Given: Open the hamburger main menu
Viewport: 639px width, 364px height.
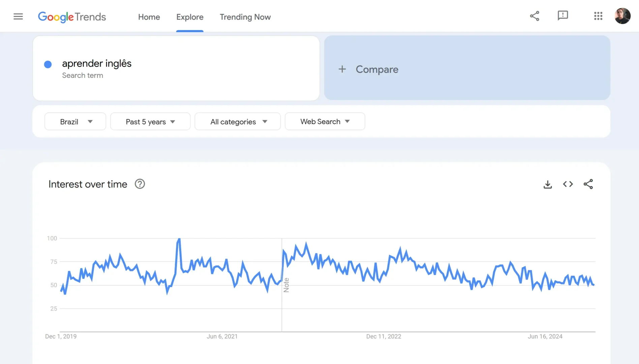Looking at the screenshot, I should [x=18, y=16].
